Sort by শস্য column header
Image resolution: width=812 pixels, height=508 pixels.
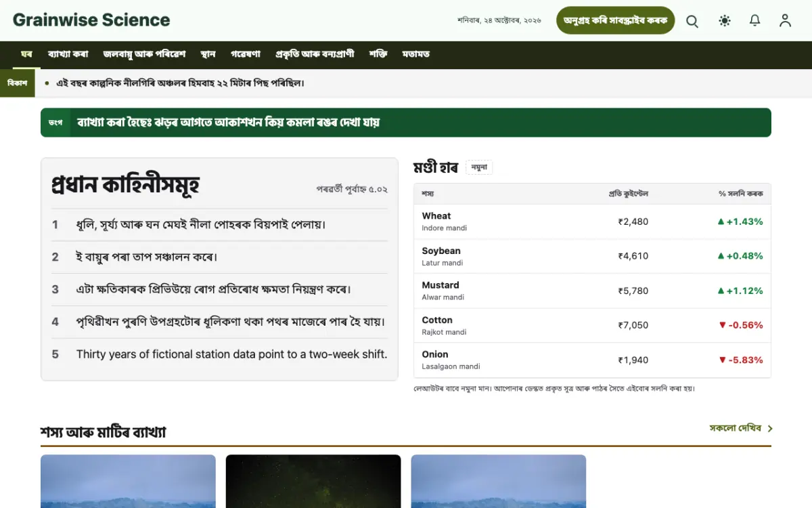428,194
